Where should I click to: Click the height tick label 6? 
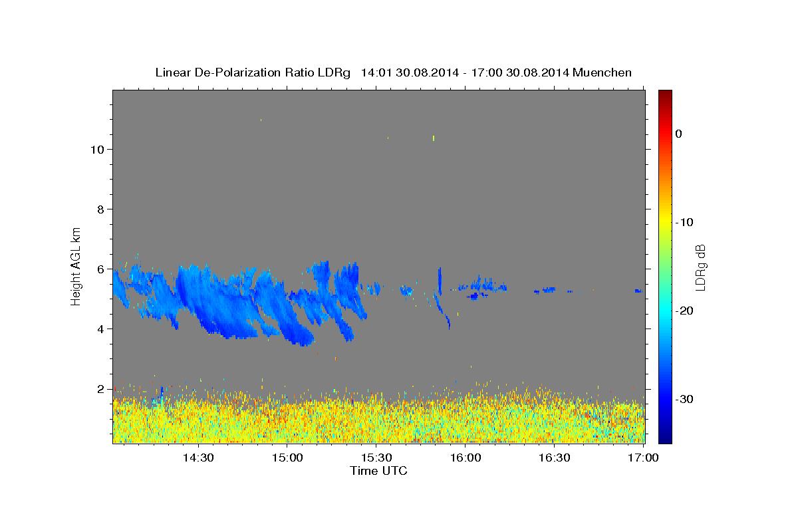(100, 269)
